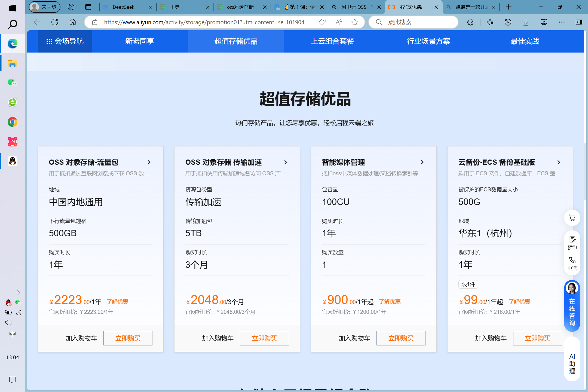
Task: Expand 云备份-ECS 备份基础版 card arrow
Action: (x=559, y=162)
